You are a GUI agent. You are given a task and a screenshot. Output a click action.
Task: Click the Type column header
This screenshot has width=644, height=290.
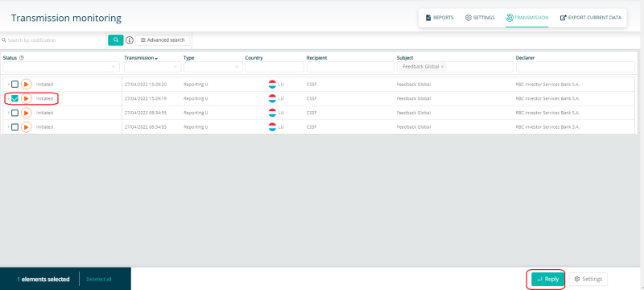pyautogui.click(x=188, y=58)
